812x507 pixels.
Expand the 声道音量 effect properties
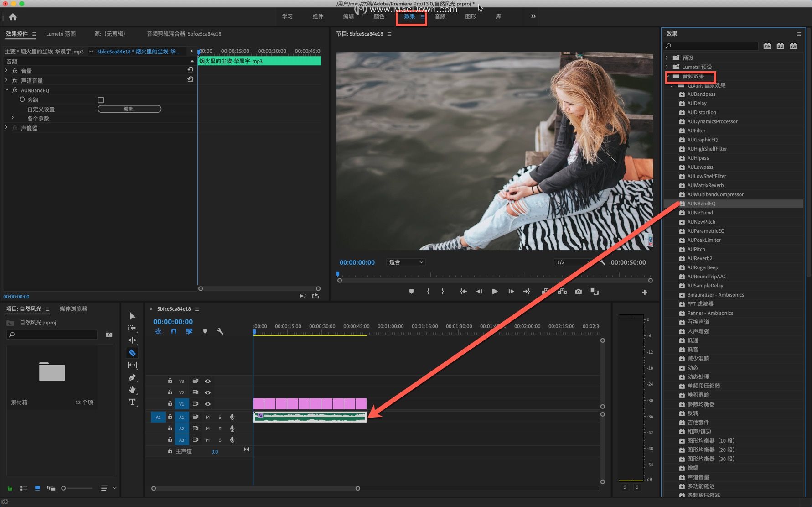(x=6, y=80)
